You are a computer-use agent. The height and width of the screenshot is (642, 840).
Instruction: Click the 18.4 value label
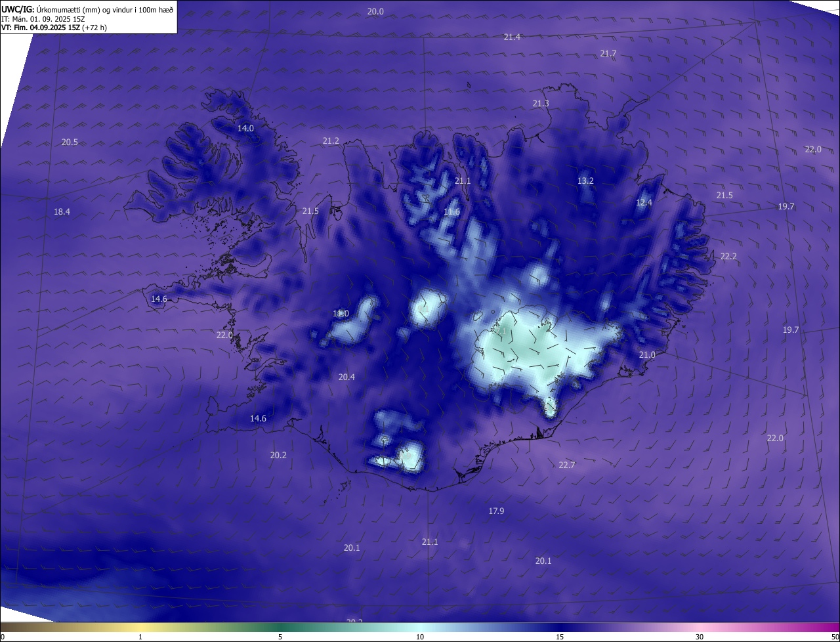point(62,211)
